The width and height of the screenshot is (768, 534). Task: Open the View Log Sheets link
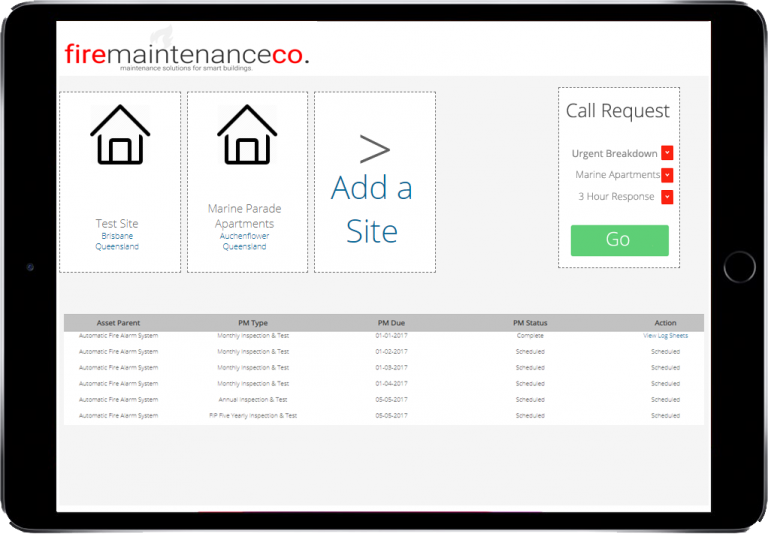(x=665, y=336)
